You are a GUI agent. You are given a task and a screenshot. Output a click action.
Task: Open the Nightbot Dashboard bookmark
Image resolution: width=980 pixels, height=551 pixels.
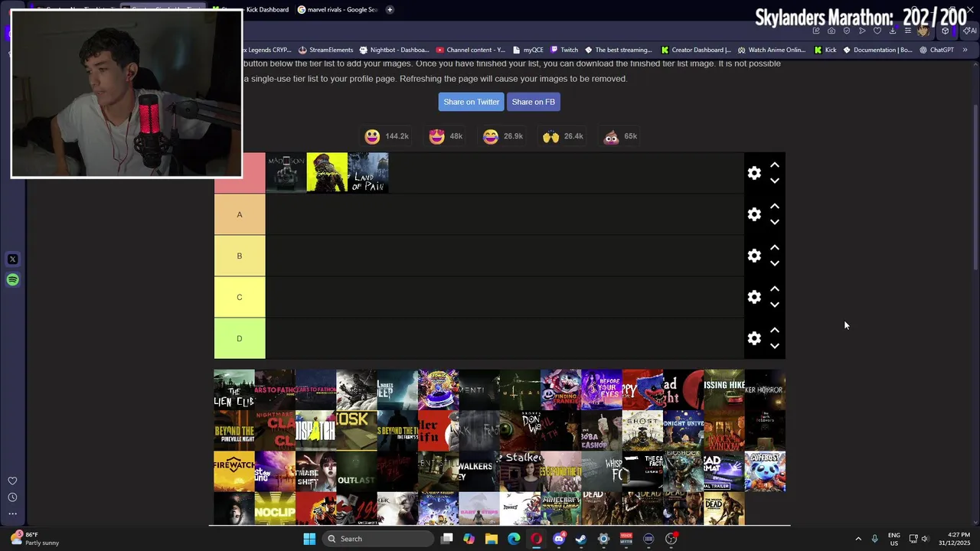point(394,50)
